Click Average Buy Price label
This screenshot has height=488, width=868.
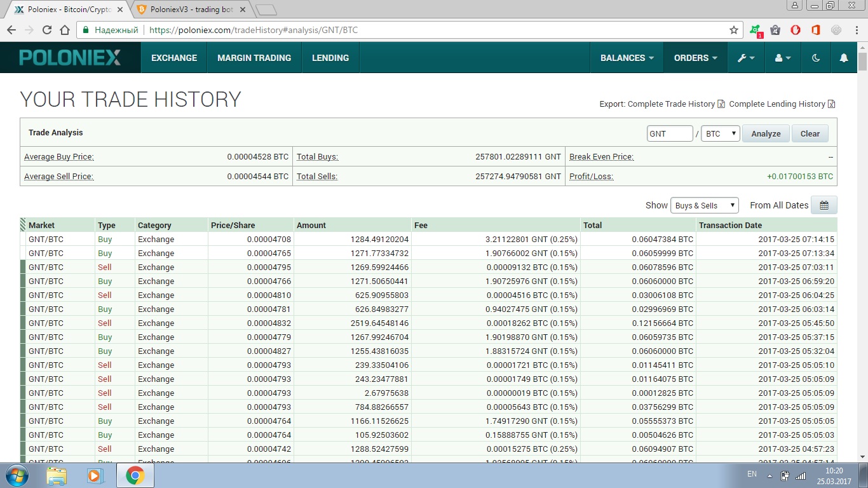tap(59, 157)
